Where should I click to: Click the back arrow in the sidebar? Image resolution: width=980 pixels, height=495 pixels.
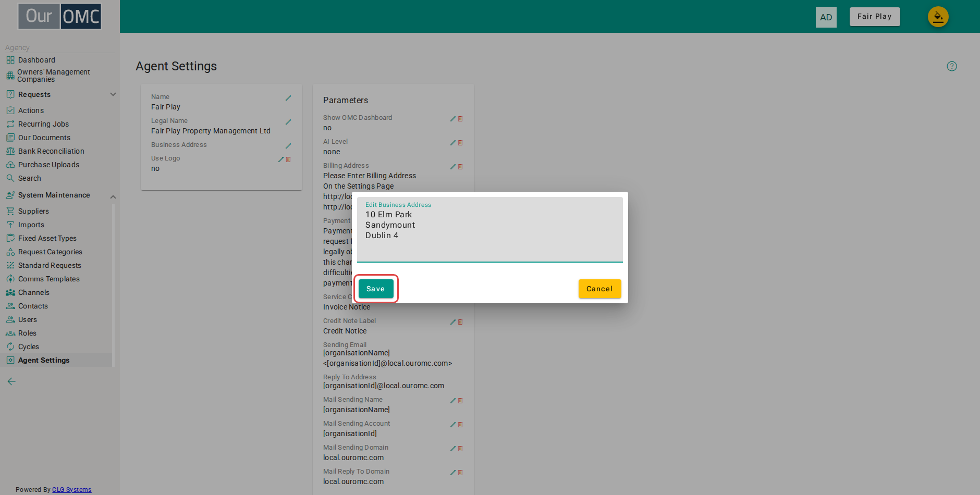(x=11, y=381)
